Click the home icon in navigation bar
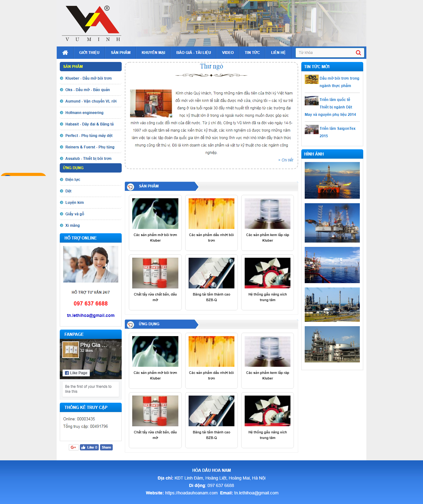The width and height of the screenshot is (423, 504). (65, 53)
